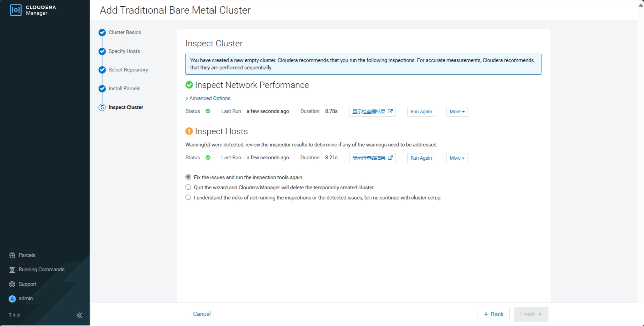The width and height of the screenshot is (644, 326).
Task: Collapse the sidebar with the double chevron
Action: (79, 316)
